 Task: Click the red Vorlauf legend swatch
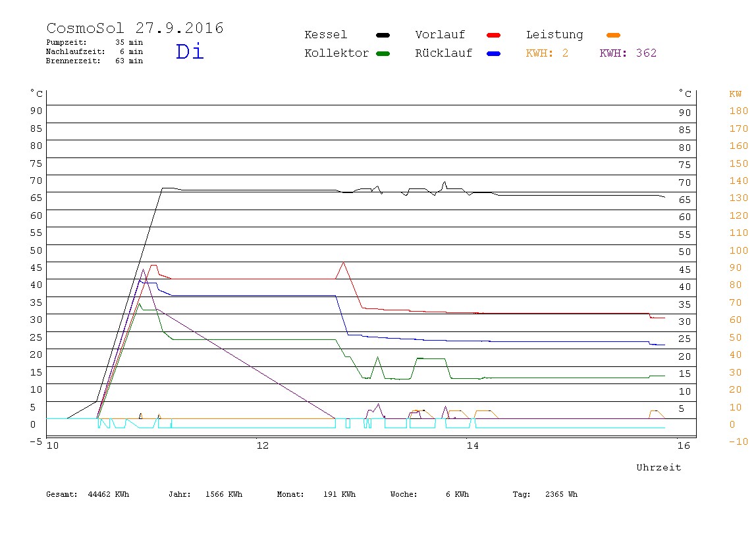tap(494, 35)
